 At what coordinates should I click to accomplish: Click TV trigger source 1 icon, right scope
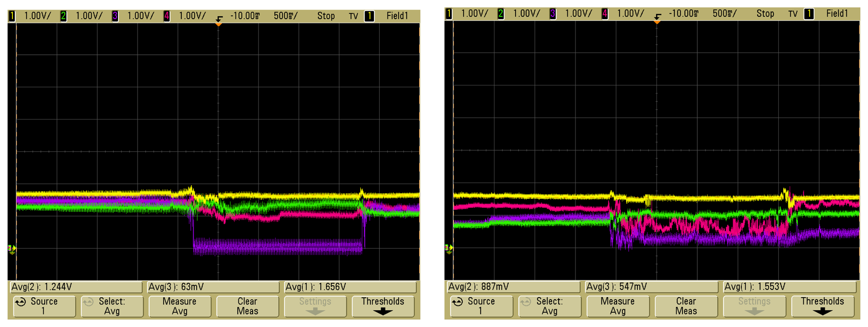[809, 13]
